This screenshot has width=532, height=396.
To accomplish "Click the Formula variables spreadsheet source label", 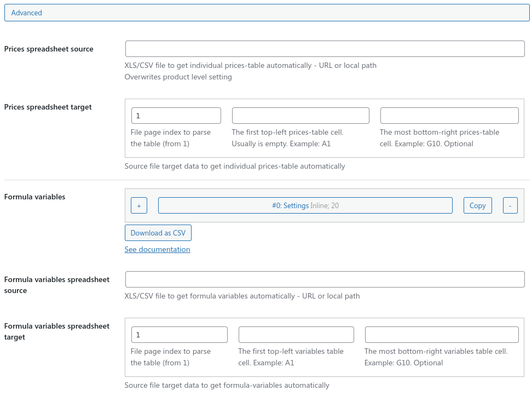I will (57, 285).
